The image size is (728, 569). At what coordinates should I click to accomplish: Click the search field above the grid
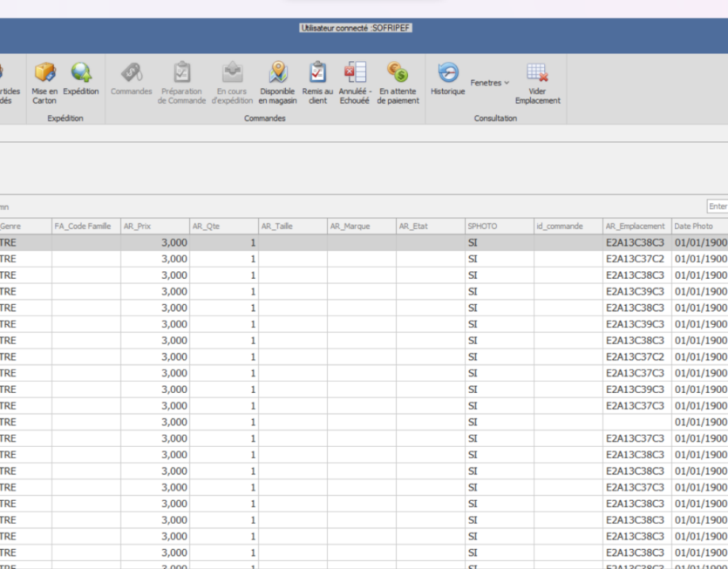pos(717,207)
